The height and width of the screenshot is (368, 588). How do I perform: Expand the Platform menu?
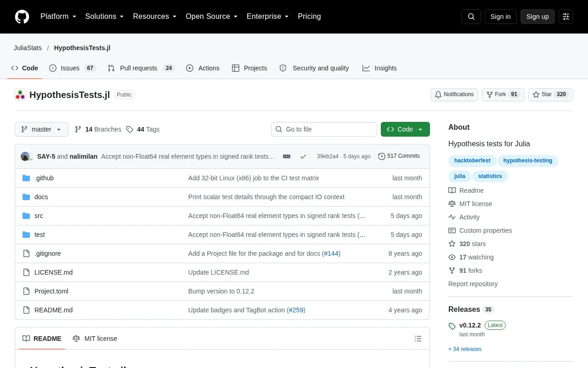58,17
